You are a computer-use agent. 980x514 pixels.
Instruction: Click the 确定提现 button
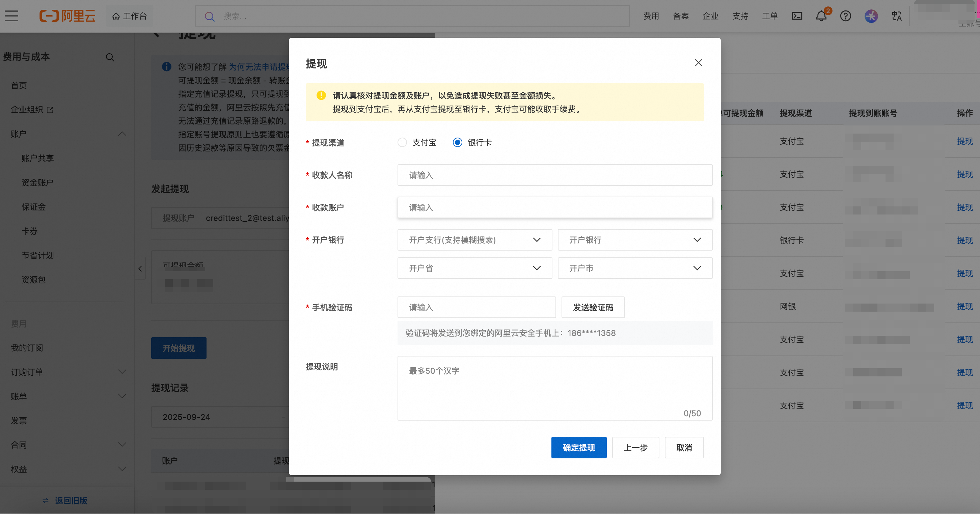pyautogui.click(x=578, y=448)
